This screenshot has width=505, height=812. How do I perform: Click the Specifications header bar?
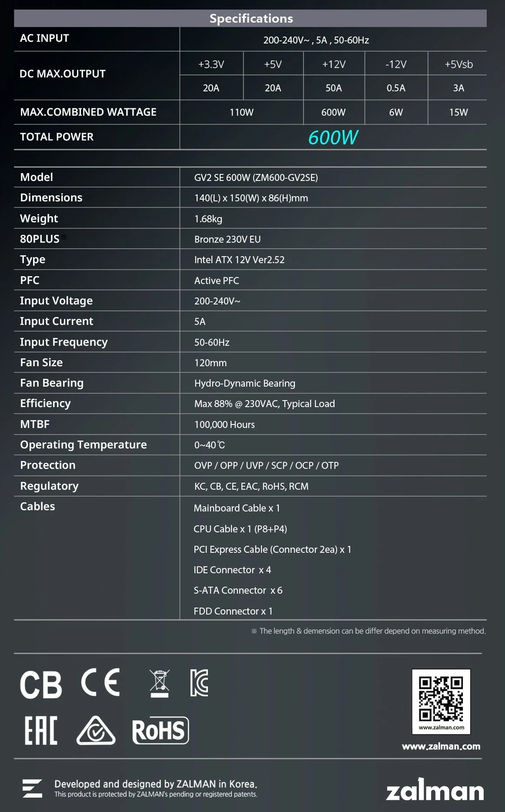[x=250, y=18]
